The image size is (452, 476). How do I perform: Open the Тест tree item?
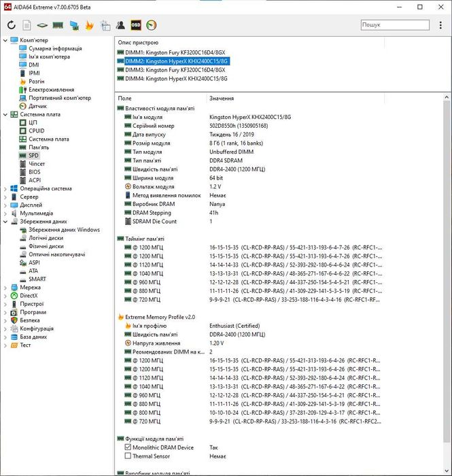(25, 345)
